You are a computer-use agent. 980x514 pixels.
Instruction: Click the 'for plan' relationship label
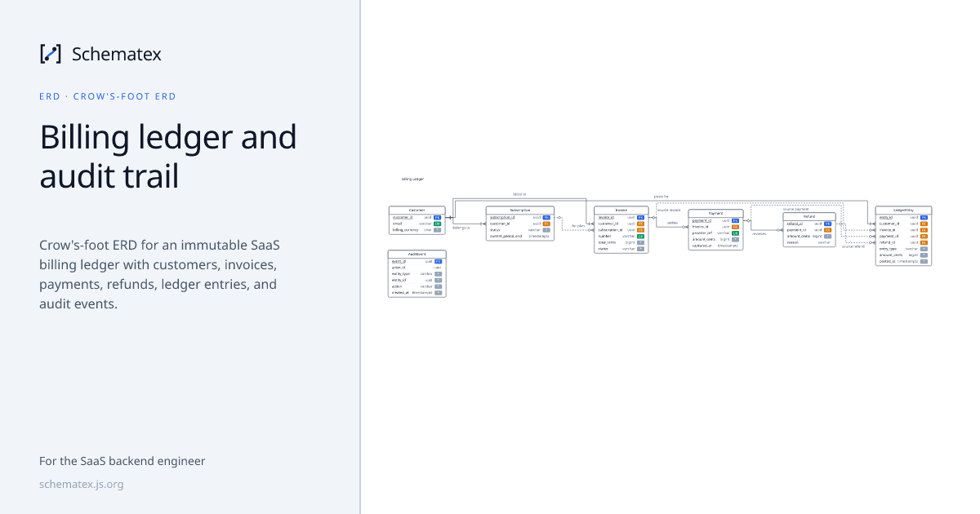point(578,226)
